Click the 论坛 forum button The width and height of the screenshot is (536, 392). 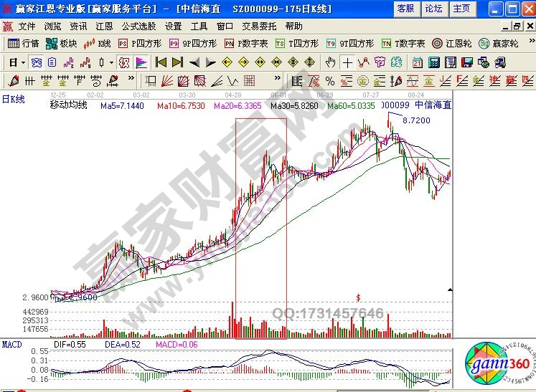tap(433, 9)
